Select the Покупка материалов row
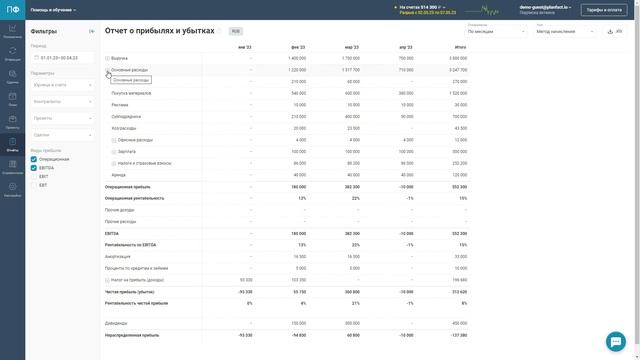 pyautogui.click(x=287, y=93)
